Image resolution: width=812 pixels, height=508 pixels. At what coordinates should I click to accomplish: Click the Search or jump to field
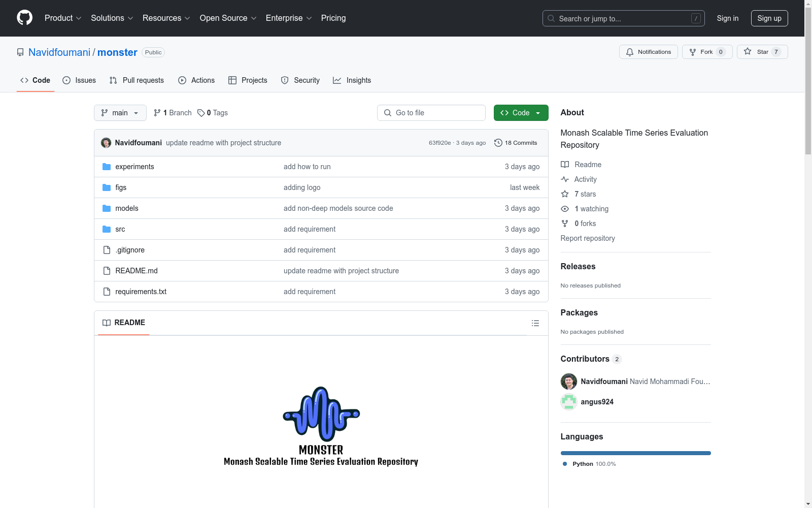pos(623,18)
